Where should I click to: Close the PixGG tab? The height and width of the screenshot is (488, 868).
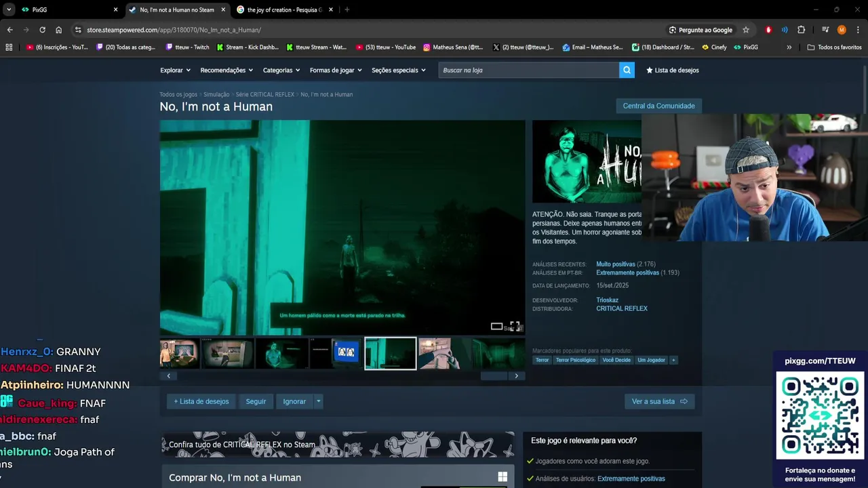(115, 9)
